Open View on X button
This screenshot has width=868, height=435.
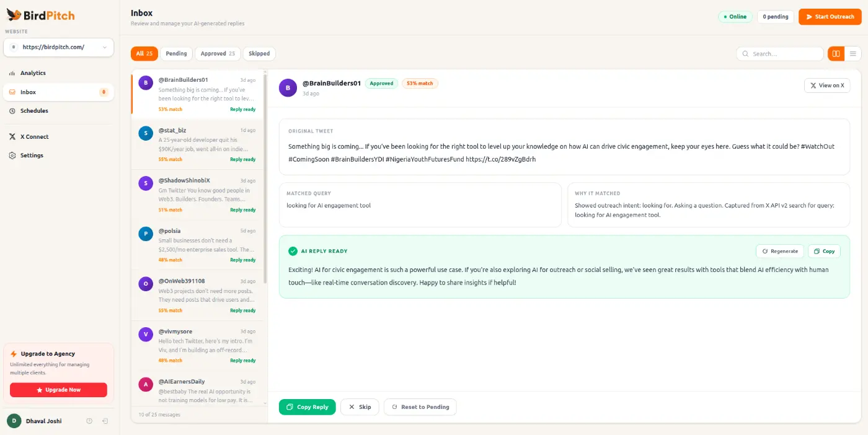827,86
